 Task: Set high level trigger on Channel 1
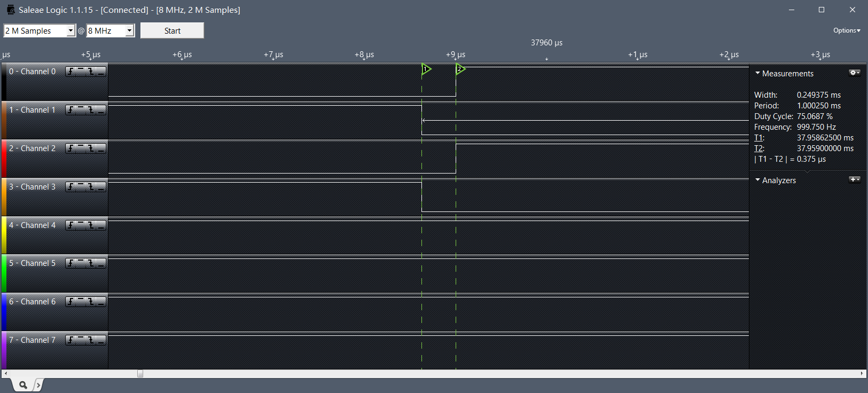click(81, 110)
